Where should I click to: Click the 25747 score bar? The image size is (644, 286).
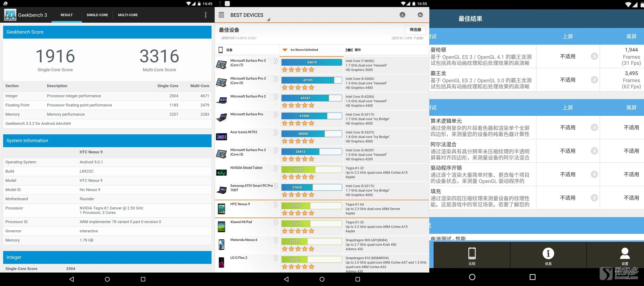(312, 206)
